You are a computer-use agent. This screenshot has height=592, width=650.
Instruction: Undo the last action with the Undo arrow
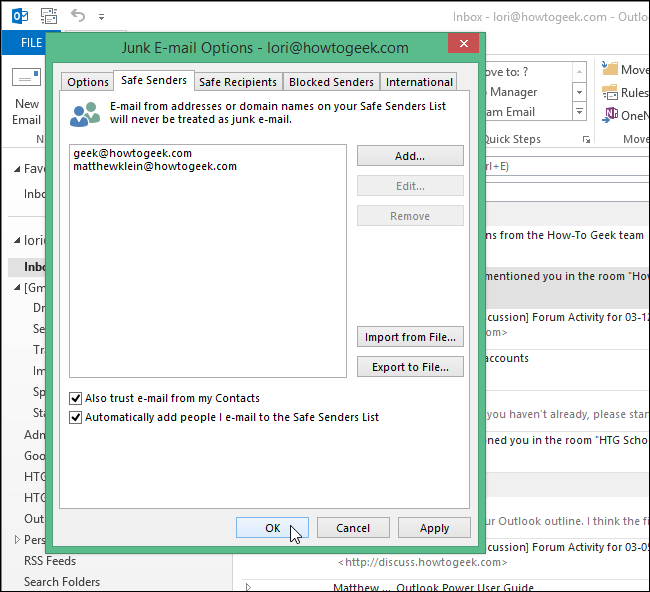pyautogui.click(x=78, y=16)
